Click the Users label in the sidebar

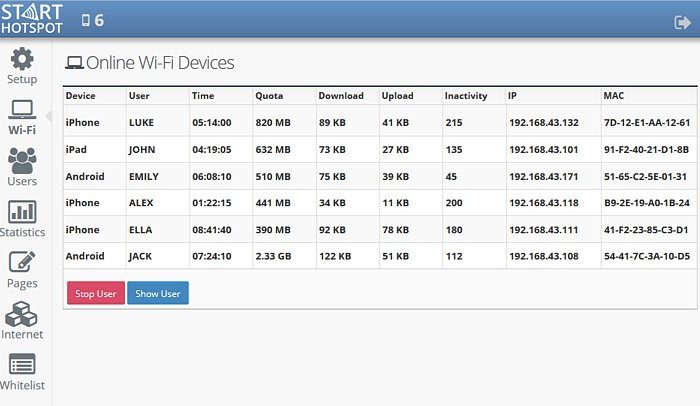[22, 181]
